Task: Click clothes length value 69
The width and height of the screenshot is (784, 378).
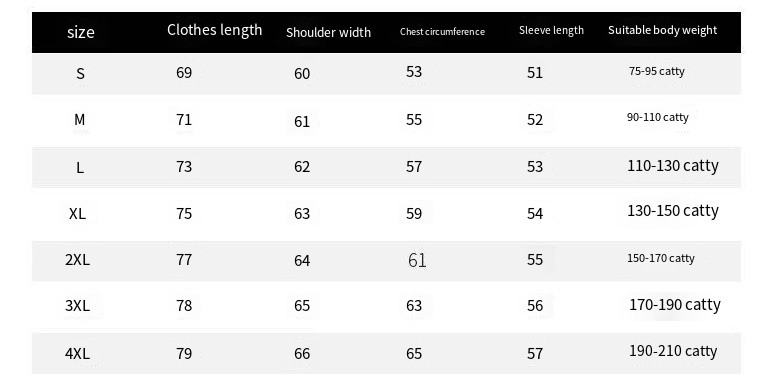Action: click(184, 73)
